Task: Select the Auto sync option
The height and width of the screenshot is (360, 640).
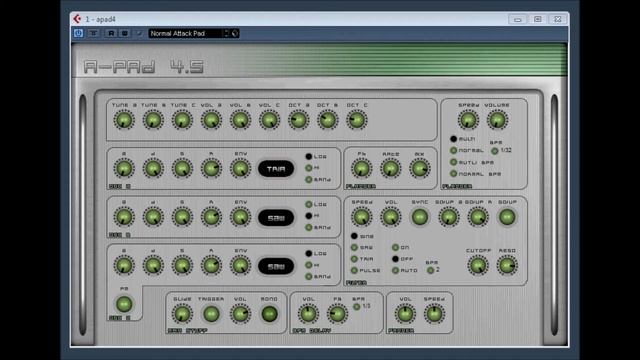Action: 395,270
